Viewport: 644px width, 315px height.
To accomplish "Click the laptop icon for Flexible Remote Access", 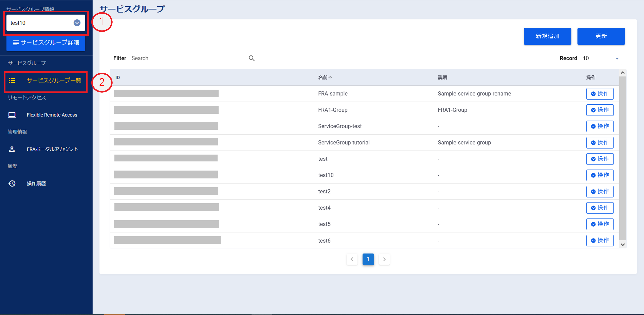I will [x=12, y=115].
